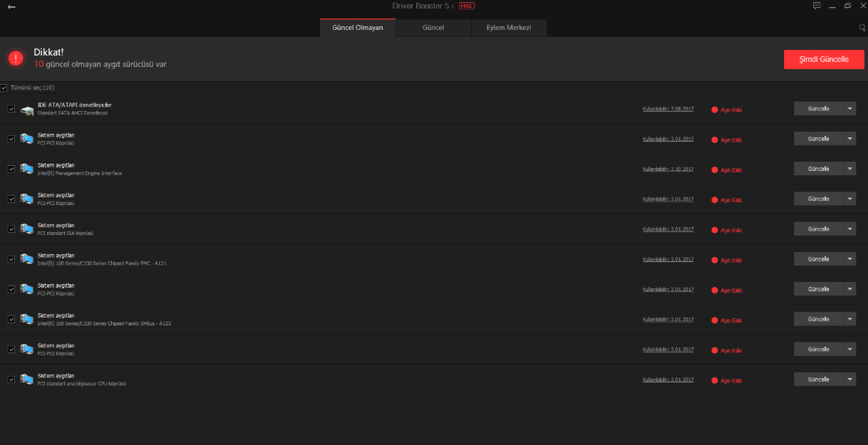Toggle checkbox for Intel Management Engine Interface
Image resolution: width=868 pixels, height=445 pixels.
(x=11, y=169)
